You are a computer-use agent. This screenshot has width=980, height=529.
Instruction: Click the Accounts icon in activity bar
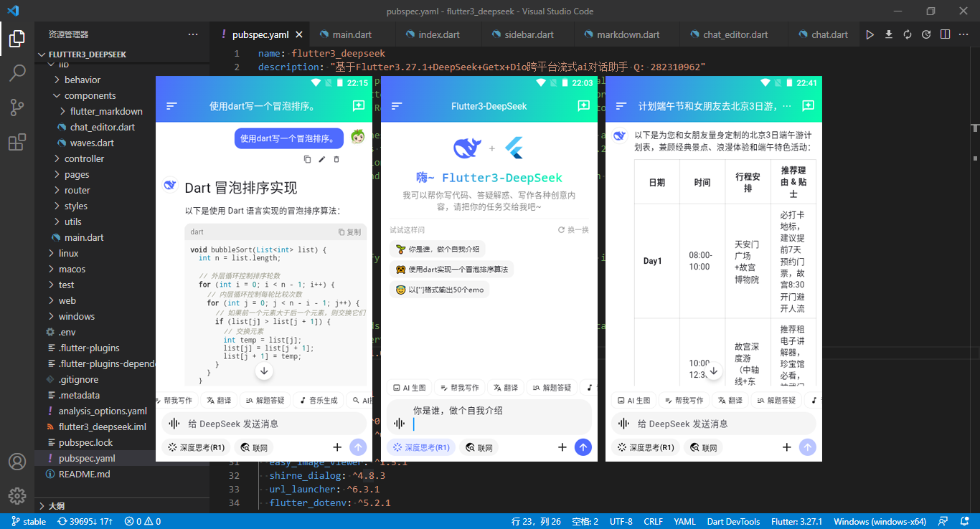[x=17, y=462]
